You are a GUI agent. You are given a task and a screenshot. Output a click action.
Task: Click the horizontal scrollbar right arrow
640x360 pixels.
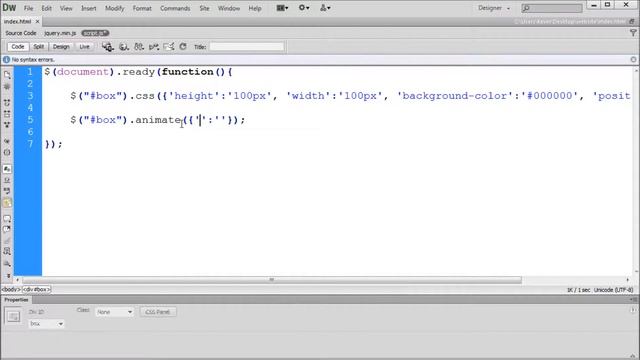coord(627,280)
